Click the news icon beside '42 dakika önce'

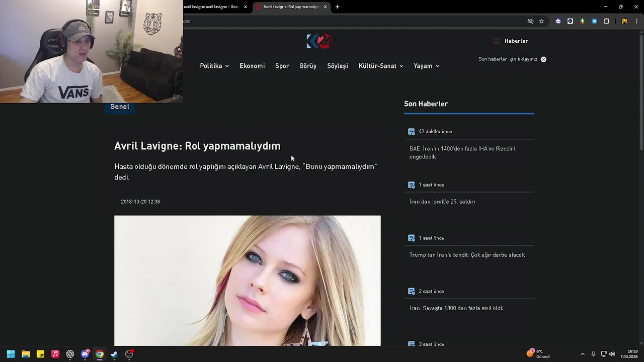[x=412, y=132]
